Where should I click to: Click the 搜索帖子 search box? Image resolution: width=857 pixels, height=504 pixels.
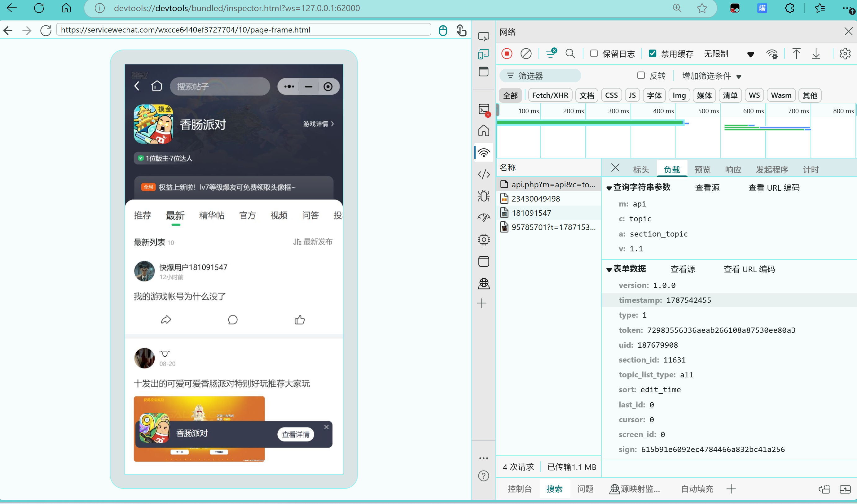[x=220, y=86]
